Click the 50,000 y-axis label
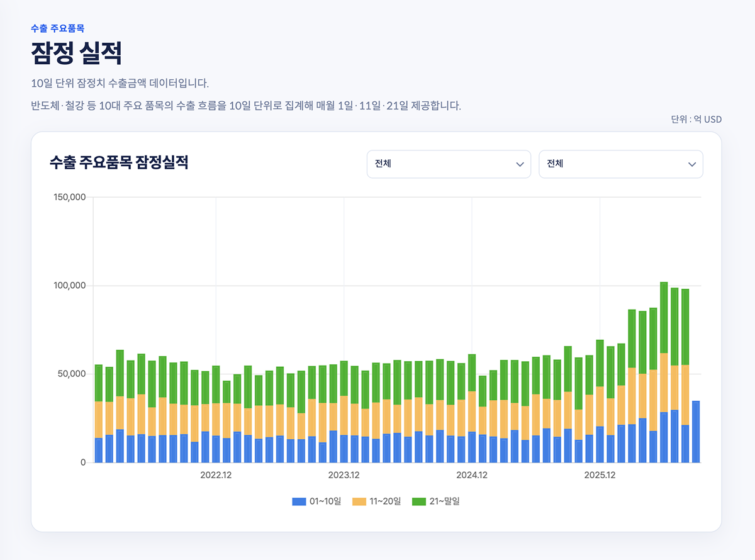 click(70, 374)
